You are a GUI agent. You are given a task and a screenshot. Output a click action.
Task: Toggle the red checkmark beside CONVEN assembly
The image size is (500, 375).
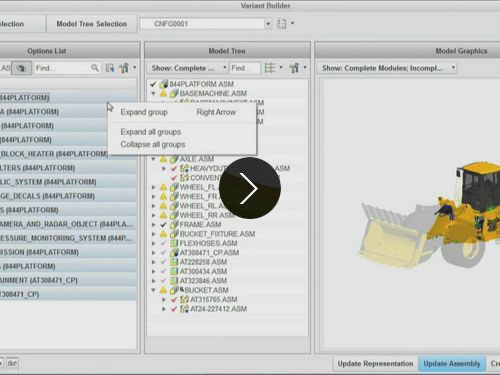coord(174,178)
